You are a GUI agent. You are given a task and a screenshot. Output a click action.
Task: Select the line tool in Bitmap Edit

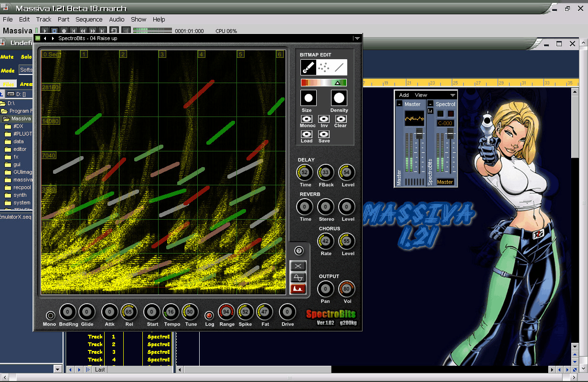tap(340, 67)
